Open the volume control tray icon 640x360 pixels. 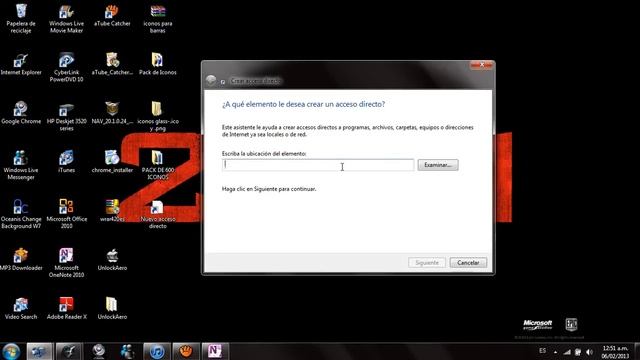point(589,352)
